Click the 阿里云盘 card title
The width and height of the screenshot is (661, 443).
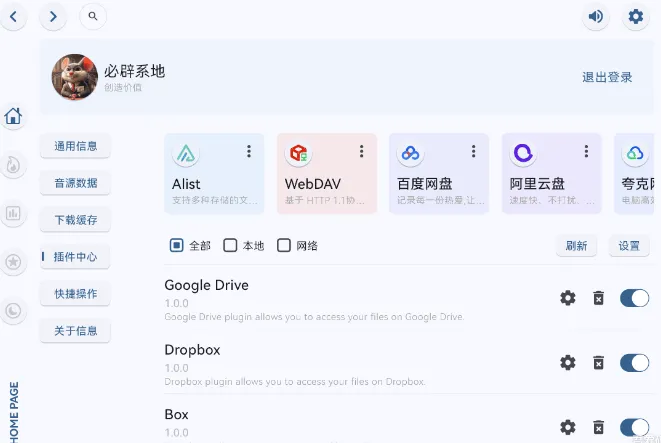(537, 184)
